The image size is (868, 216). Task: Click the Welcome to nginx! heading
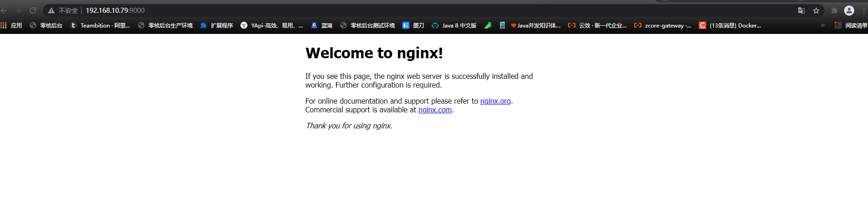pyautogui.click(x=374, y=53)
